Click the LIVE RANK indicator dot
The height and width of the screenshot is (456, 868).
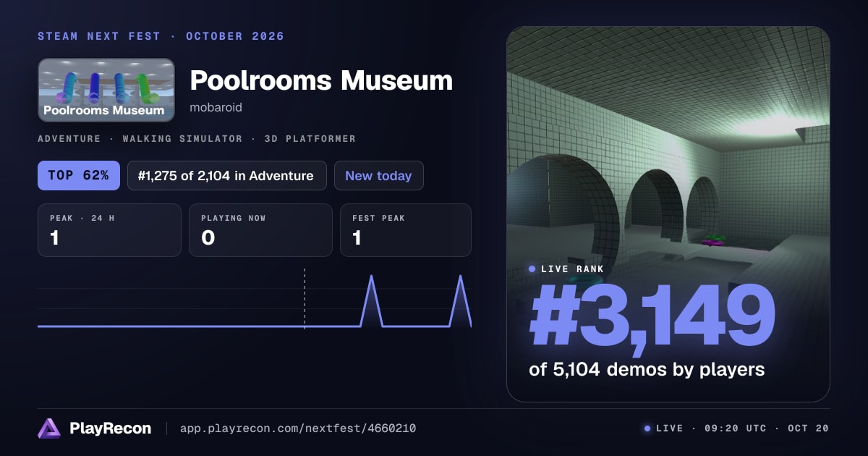coord(532,269)
